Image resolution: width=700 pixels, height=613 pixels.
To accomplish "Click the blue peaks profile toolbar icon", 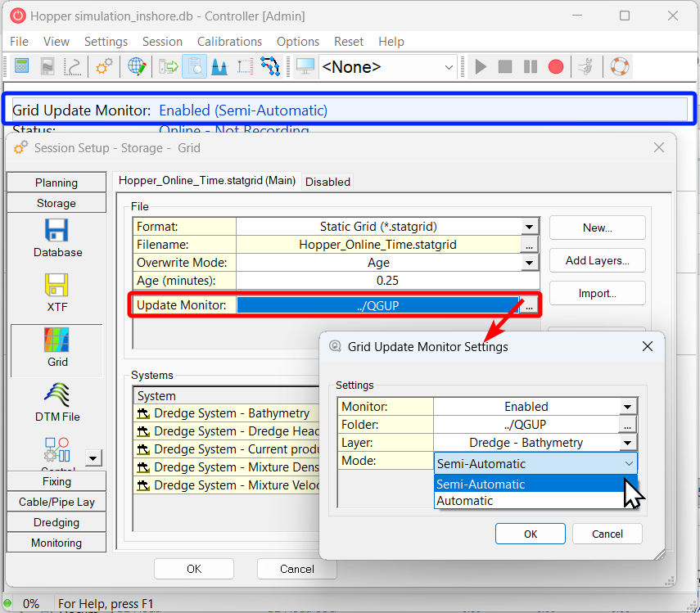I will [219, 66].
